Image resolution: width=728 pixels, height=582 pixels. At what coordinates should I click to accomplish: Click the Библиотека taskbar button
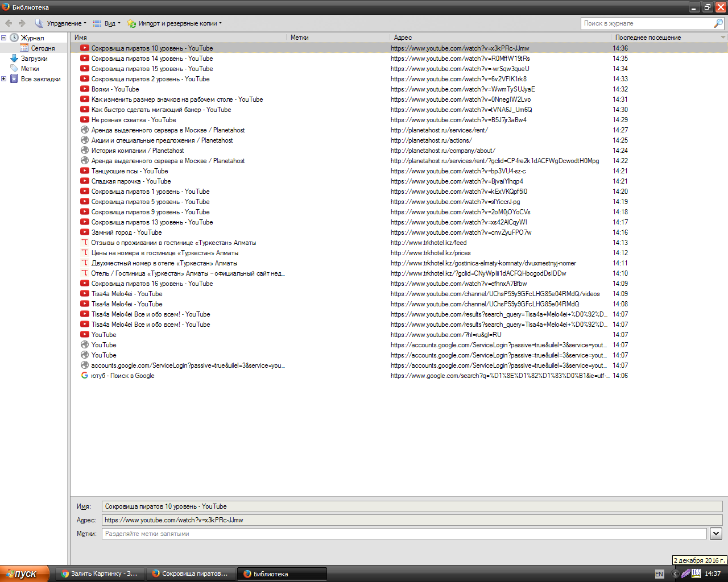(x=283, y=574)
